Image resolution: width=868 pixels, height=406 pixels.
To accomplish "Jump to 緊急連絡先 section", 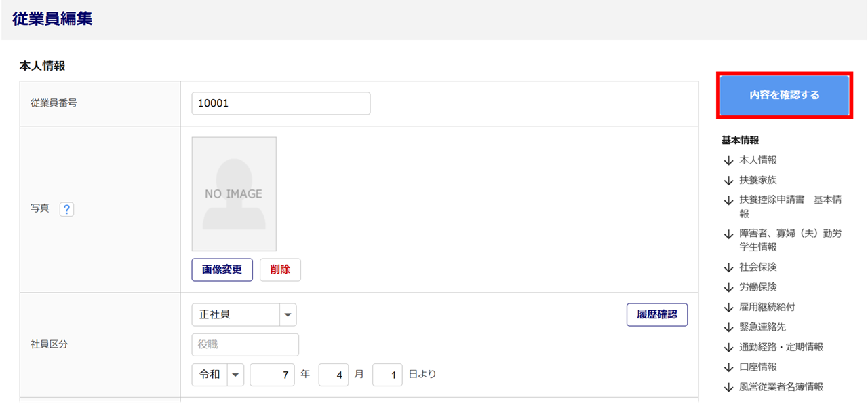I will pos(762,327).
